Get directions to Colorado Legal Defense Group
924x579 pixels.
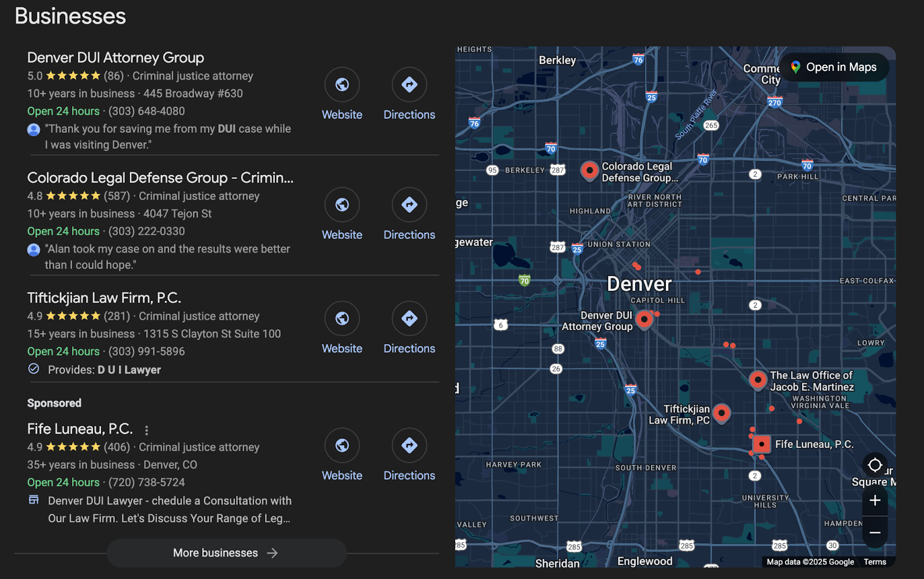point(409,205)
